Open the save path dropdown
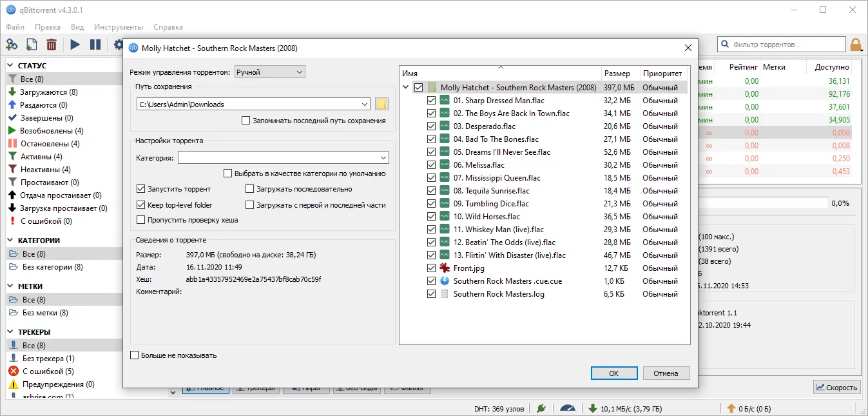Viewport: 868px width, 416px height. [x=365, y=104]
